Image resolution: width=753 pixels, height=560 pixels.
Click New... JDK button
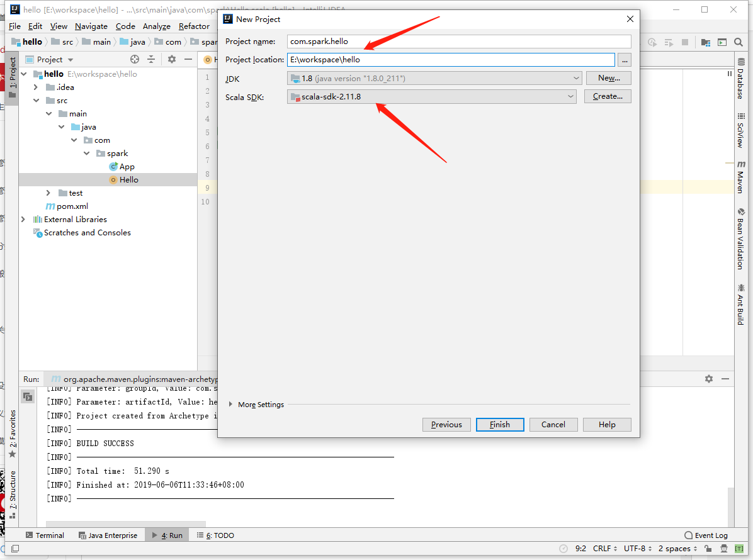click(609, 78)
